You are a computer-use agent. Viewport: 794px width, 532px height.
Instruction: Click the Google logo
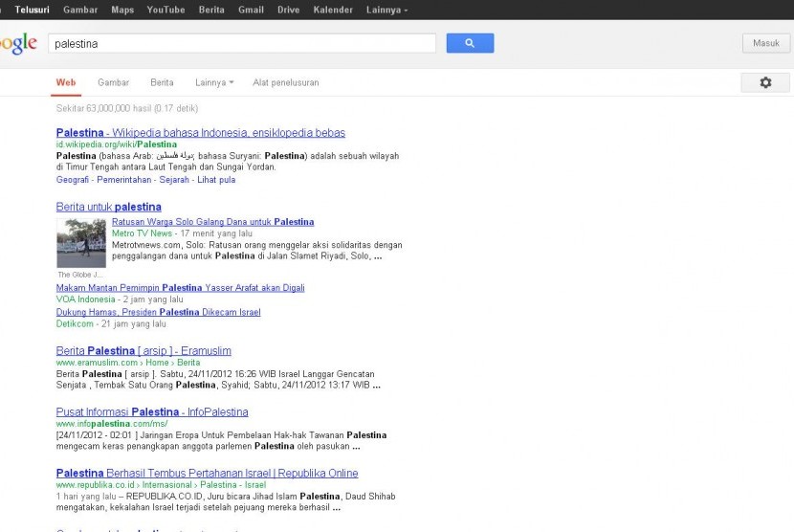[18, 44]
